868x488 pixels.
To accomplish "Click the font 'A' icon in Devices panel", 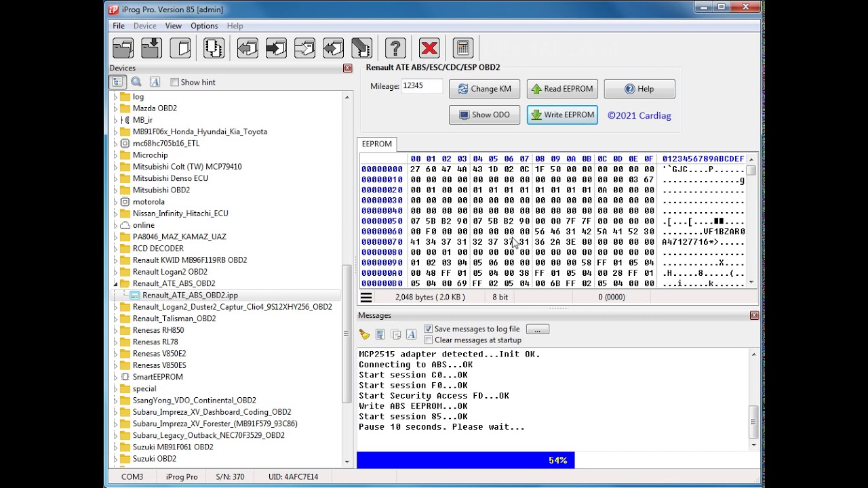I will [155, 82].
